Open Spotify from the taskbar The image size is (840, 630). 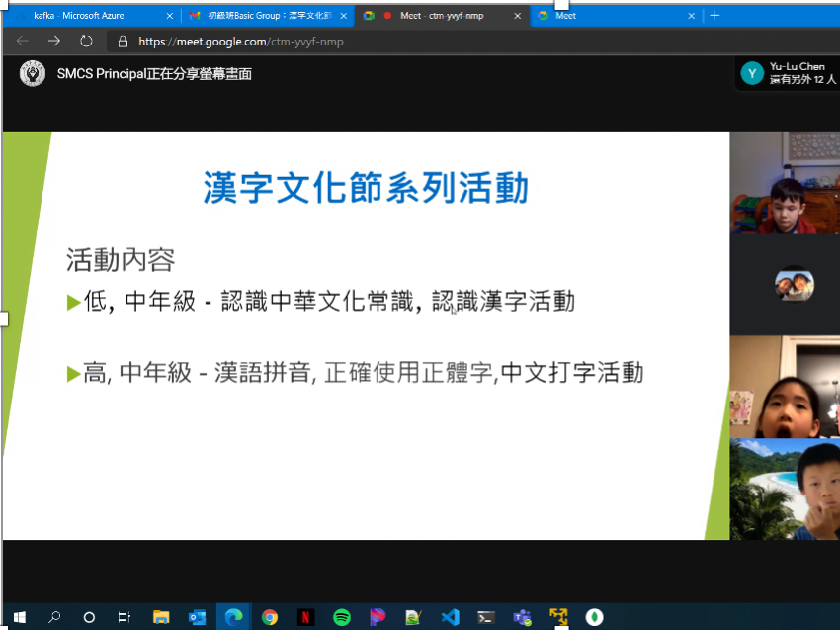tap(342, 617)
